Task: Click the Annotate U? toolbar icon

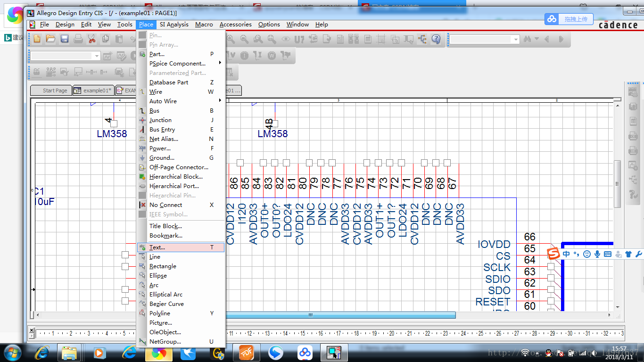Action: pyautogui.click(x=299, y=40)
